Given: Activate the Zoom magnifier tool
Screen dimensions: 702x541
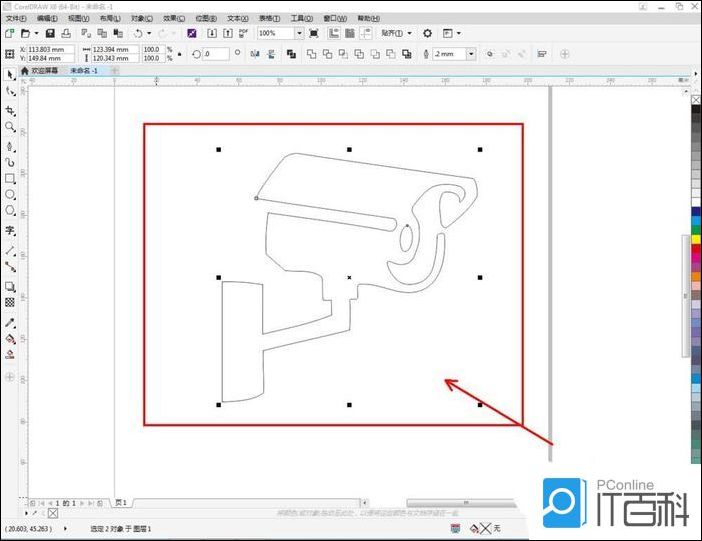Looking at the screenshot, I should [10, 127].
